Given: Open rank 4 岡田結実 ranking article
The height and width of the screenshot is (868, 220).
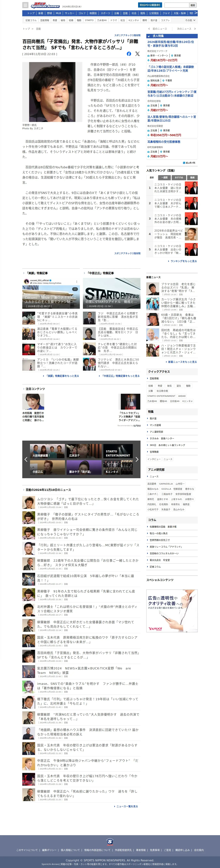Looking at the screenshot, I should click(x=172, y=234).
